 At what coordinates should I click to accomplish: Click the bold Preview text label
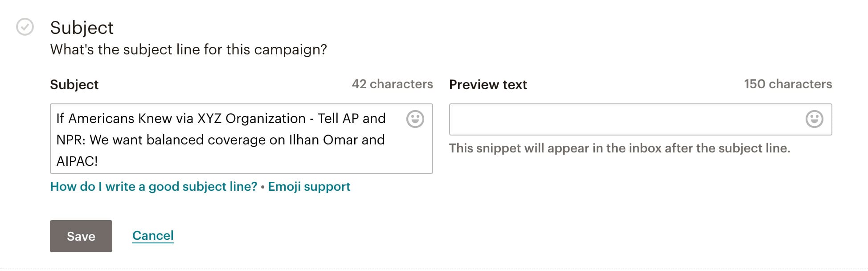click(488, 84)
